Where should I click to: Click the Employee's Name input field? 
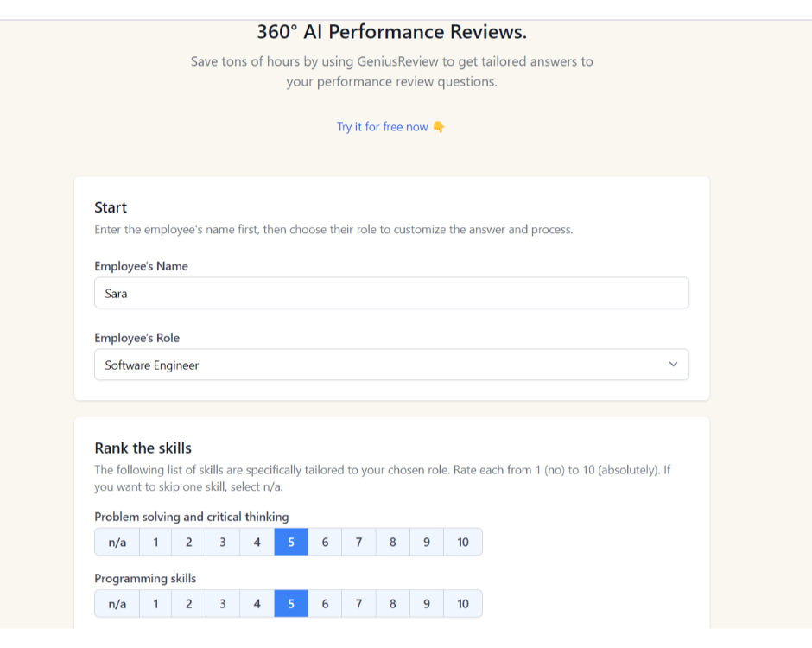[391, 293]
